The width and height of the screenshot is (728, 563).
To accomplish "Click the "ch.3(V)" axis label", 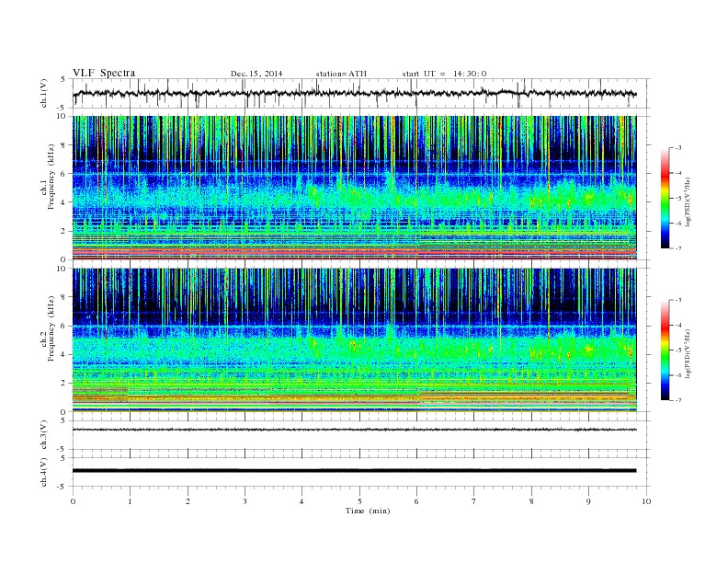I will coord(44,435).
